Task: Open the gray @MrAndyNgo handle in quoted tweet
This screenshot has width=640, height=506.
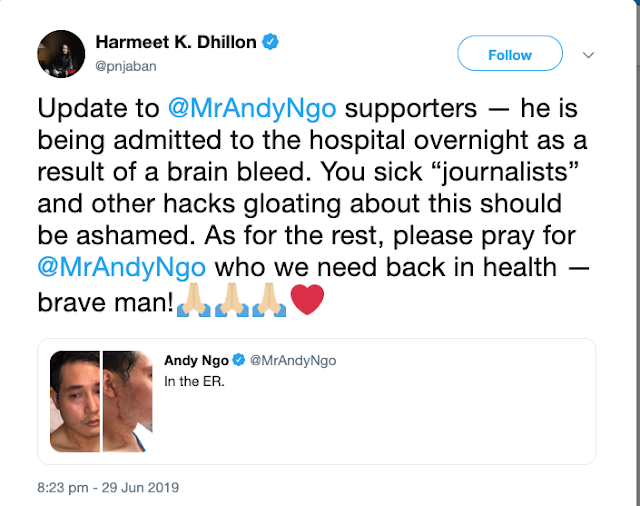Action: (293, 360)
